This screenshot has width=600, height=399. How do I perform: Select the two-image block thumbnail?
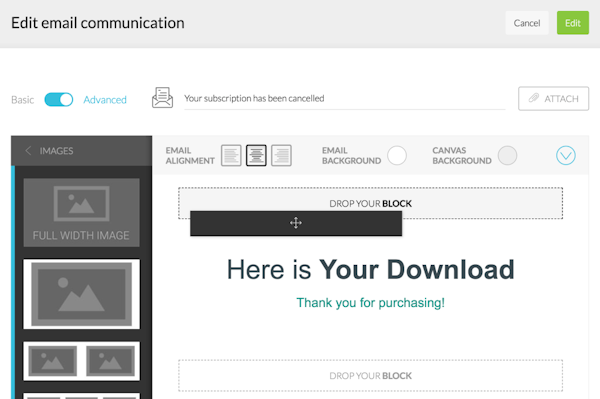point(82,361)
